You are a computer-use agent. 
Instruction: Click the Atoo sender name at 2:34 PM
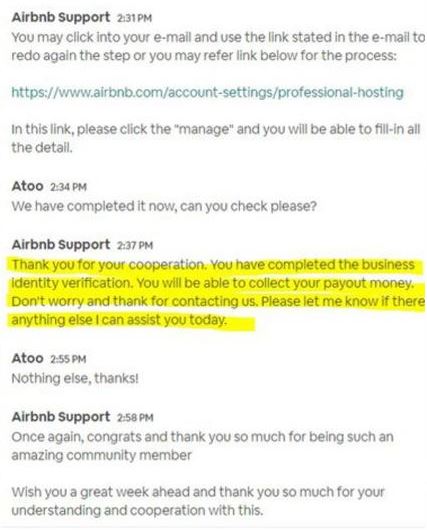point(27,186)
